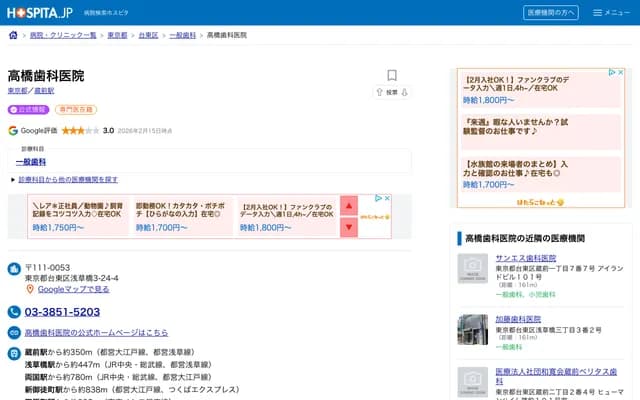Open 高橋歯科医院の公式ホームページ link
Screen dimensions: 640x400
pyautogui.click(x=96, y=332)
